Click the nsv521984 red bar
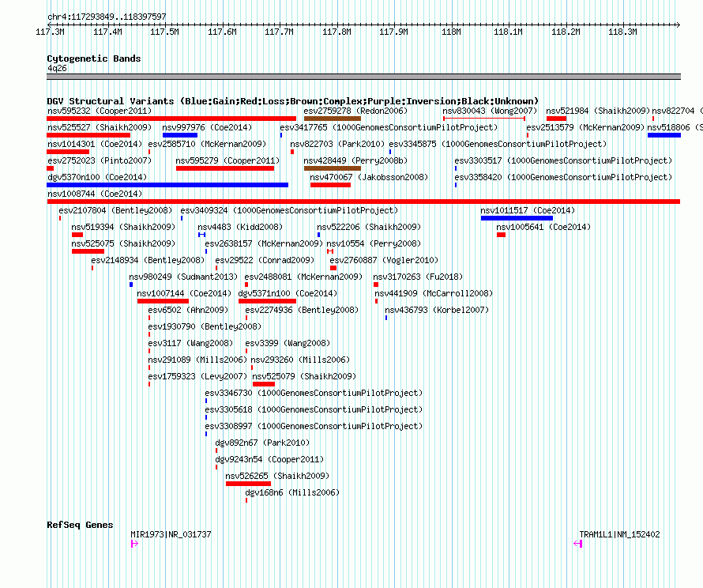This screenshot has width=703, height=588. [556, 119]
